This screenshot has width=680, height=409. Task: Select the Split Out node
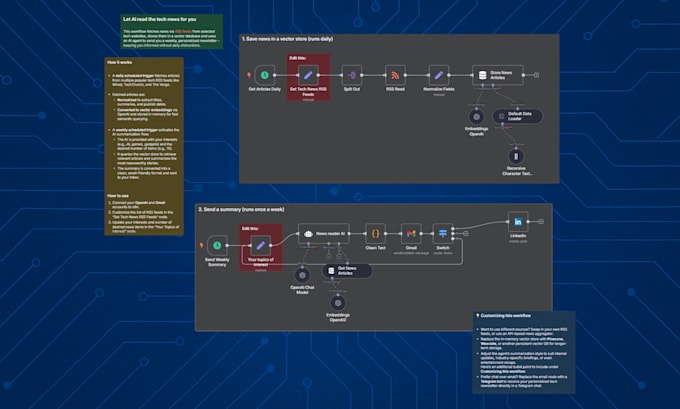point(352,75)
